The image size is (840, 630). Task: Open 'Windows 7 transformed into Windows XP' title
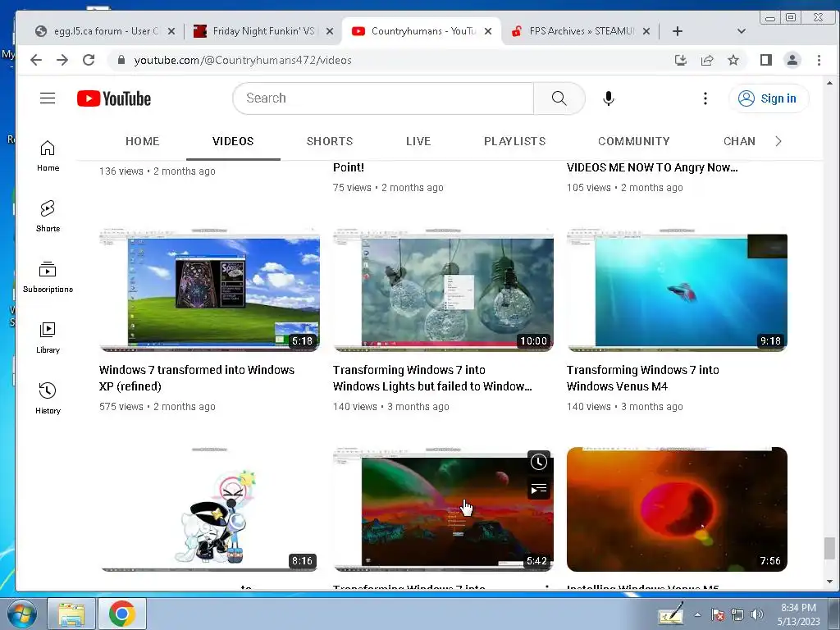point(197,377)
